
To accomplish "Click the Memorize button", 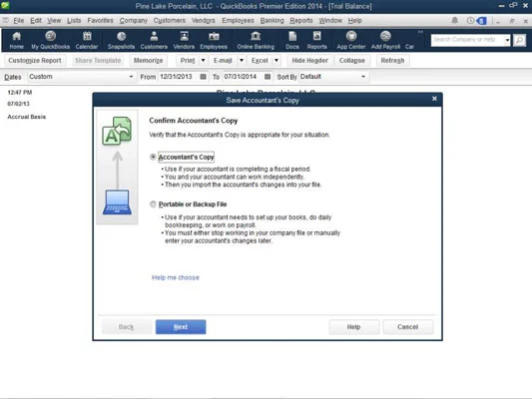I will 149,60.
